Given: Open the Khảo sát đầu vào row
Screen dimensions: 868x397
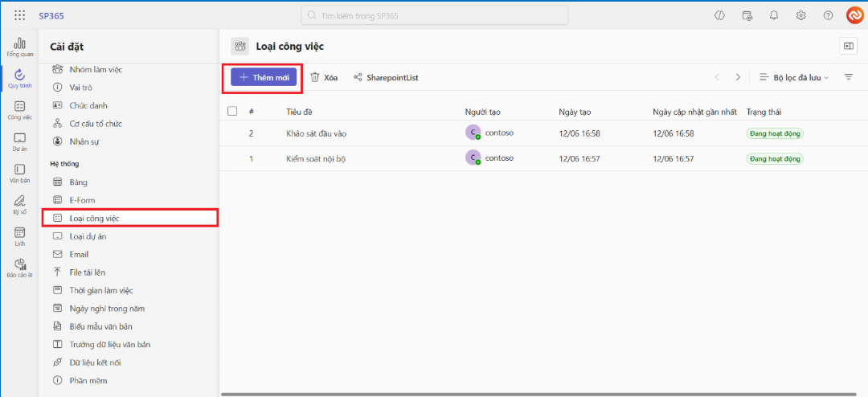Looking at the screenshot, I should (316, 133).
